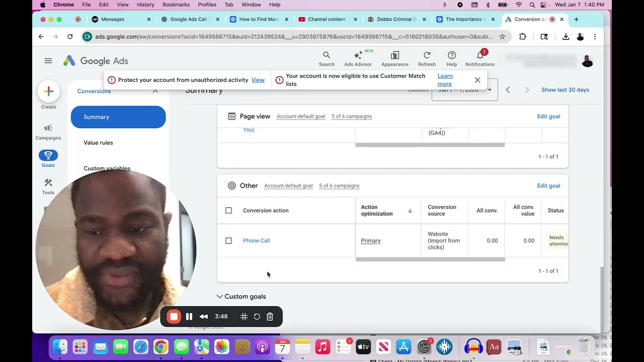Collapse the Conversions sidebar section

[x=155, y=91]
